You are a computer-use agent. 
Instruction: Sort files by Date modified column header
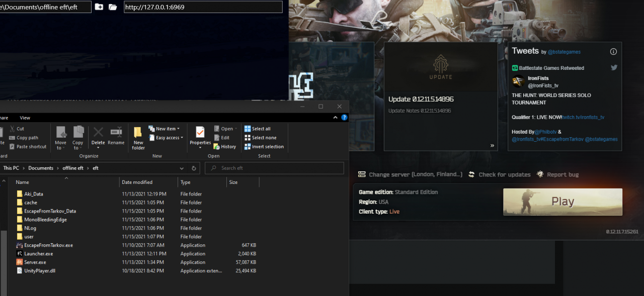tap(137, 182)
